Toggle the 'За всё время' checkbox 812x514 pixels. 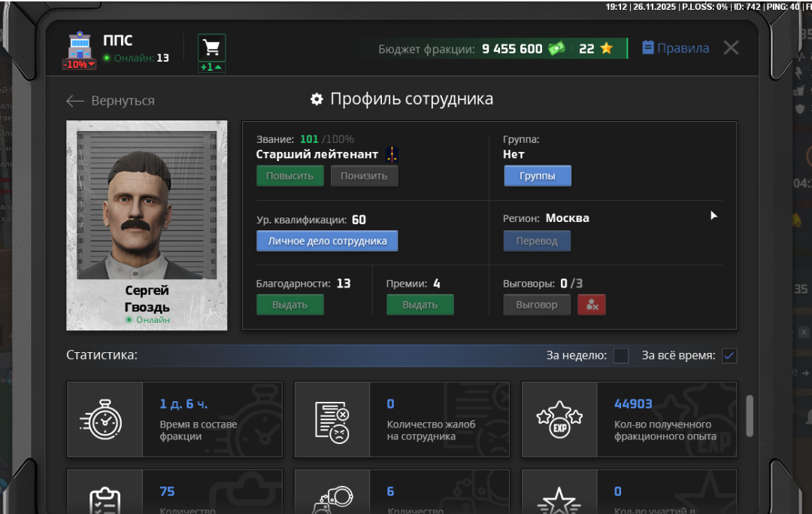tap(729, 356)
